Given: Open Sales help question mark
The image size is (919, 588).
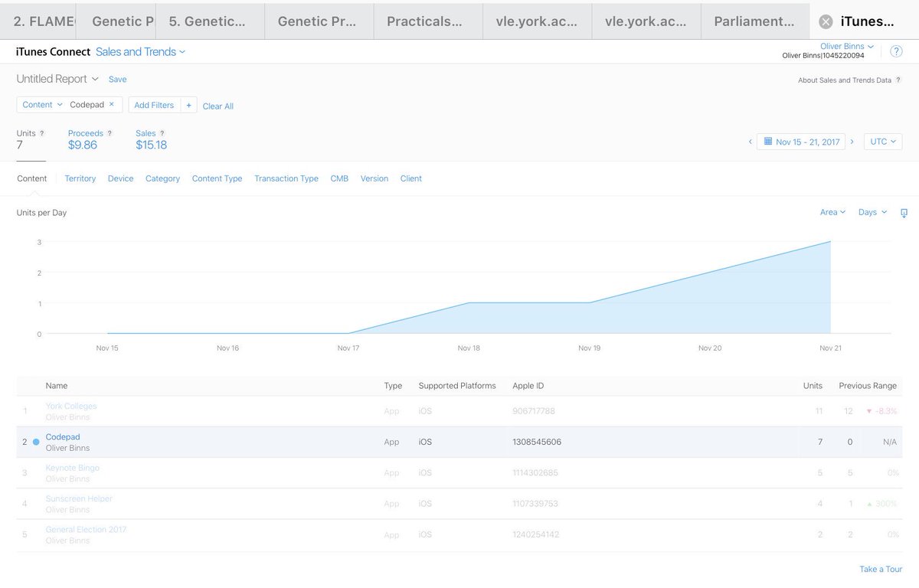Looking at the screenshot, I should tap(162, 133).
